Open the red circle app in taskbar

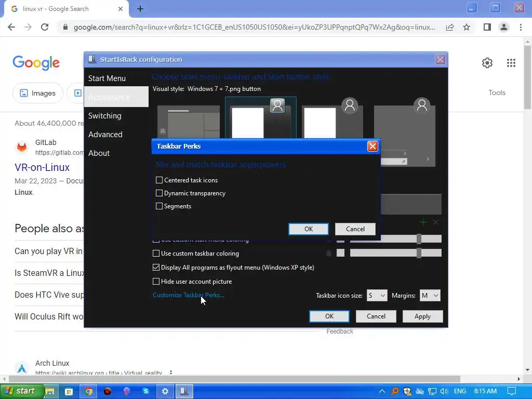(x=108, y=391)
